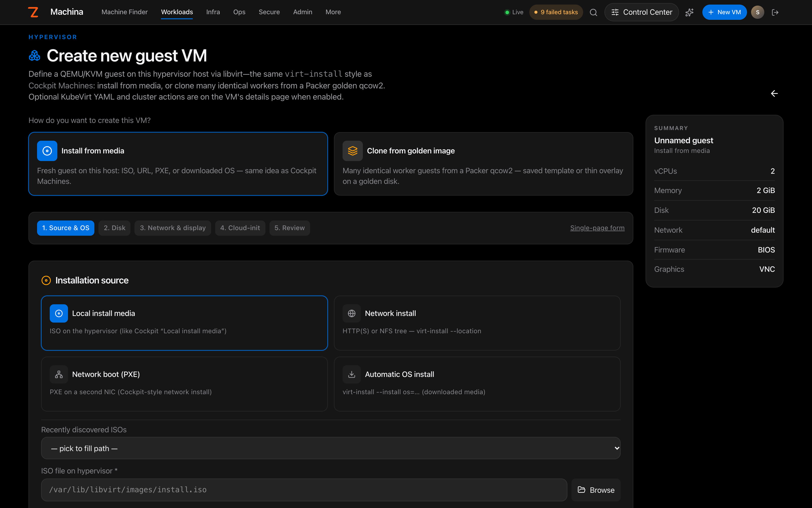
Task: View the 9 failed tasks badge
Action: (x=556, y=12)
